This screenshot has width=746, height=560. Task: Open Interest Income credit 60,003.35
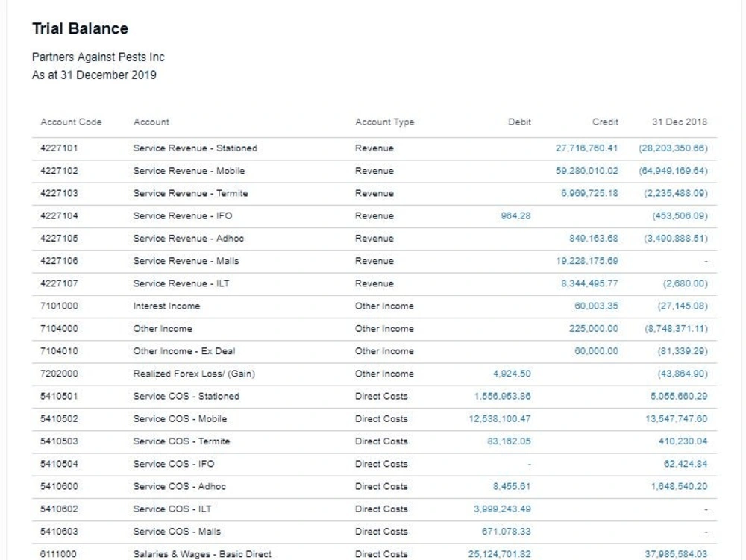click(x=596, y=306)
